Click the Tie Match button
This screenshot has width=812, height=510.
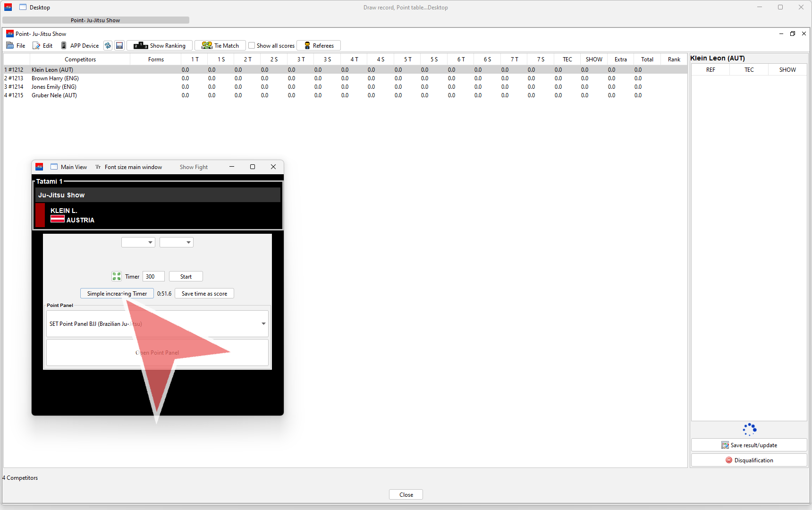[x=220, y=46]
